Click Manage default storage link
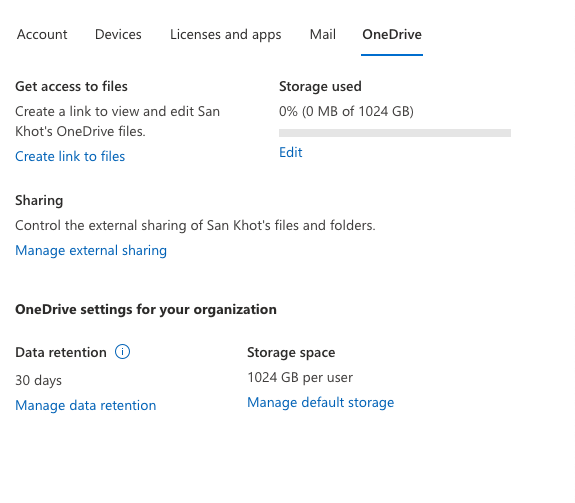The height and width of the screenshot is (503, 575). 321,403
